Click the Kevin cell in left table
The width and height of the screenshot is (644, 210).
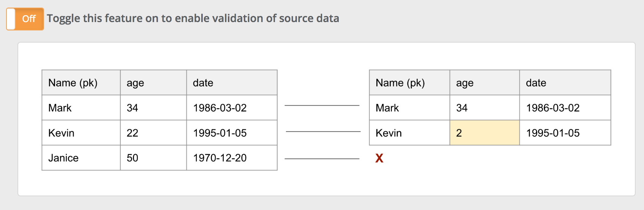[x=81, y=133]
